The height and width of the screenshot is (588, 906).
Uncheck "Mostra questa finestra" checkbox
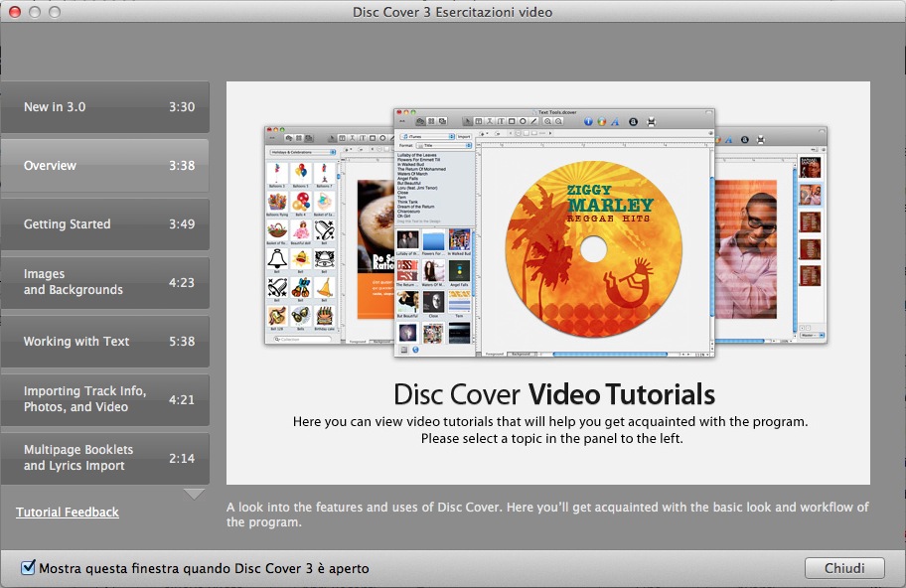pos(28,568)
